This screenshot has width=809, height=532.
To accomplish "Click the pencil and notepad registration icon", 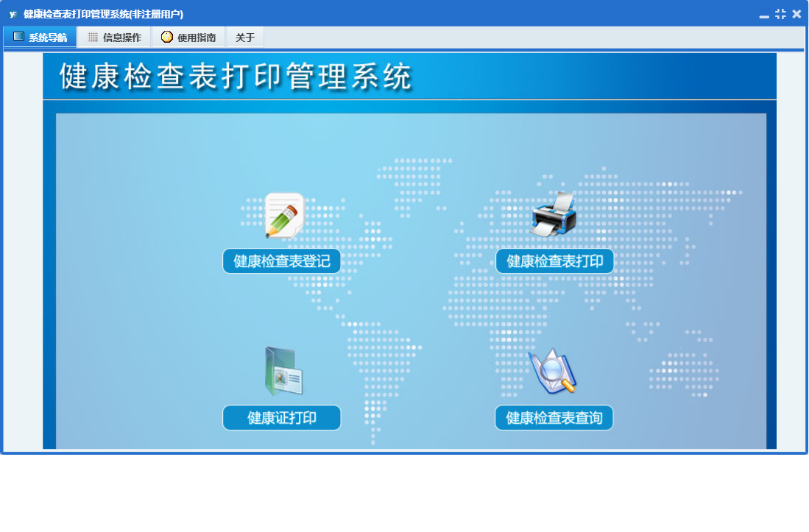I will [284, 216].
